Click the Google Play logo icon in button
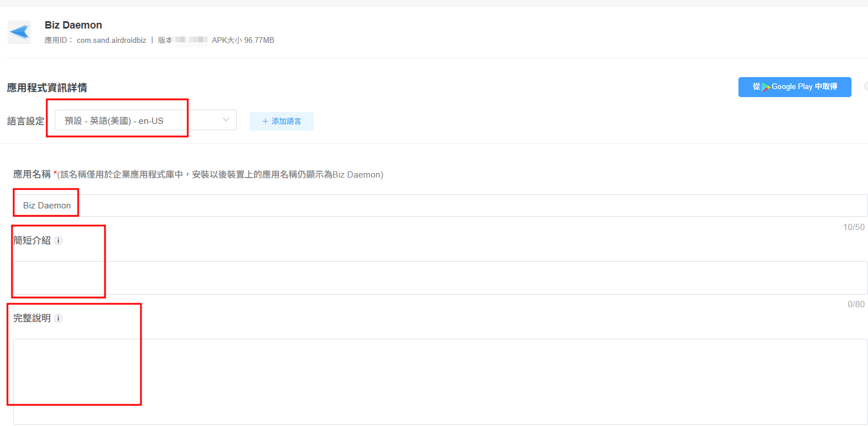868x426 pixels. (x=766, y=87)
